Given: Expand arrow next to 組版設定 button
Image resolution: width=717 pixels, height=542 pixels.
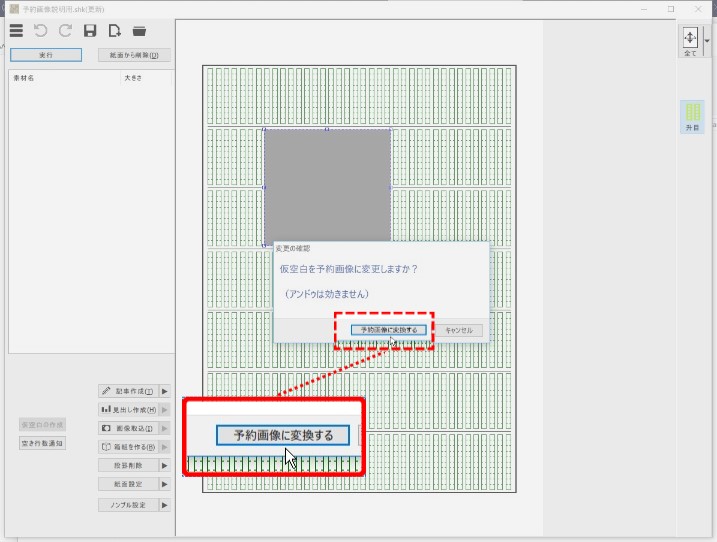Looking at the screenshot, I should pyautogui.click(x=165, y=484).
